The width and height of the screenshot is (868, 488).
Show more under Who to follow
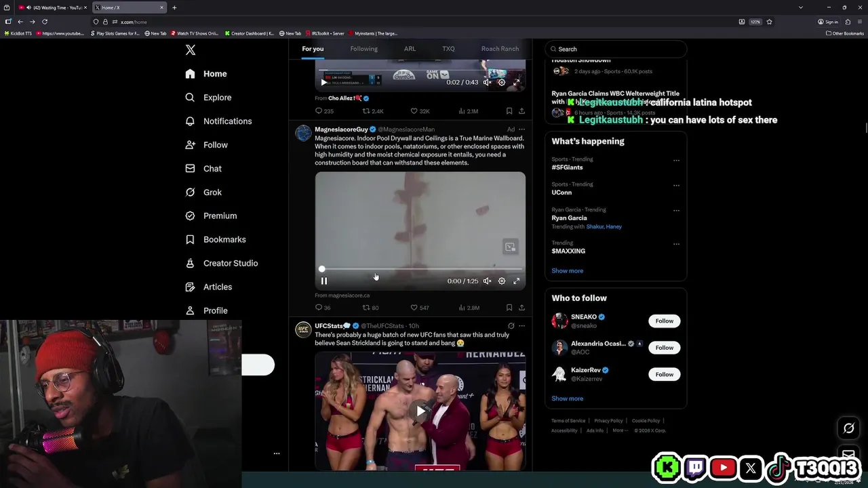pyautogui.click(x=567, y=399)
